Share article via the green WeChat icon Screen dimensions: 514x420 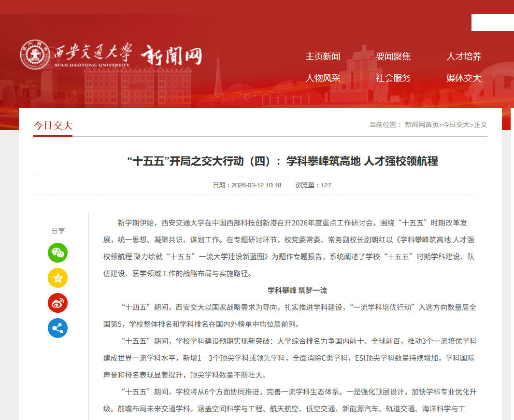[x=57, y=252]
